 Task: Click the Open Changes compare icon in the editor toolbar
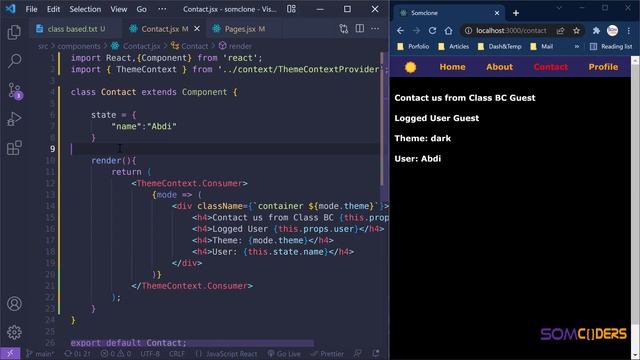point(344,29)
